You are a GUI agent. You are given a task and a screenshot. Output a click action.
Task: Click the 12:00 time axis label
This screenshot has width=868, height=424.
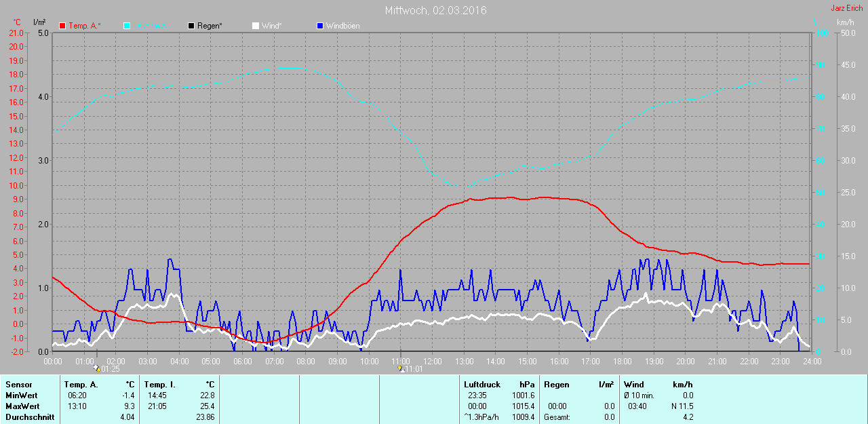[432, 362]
